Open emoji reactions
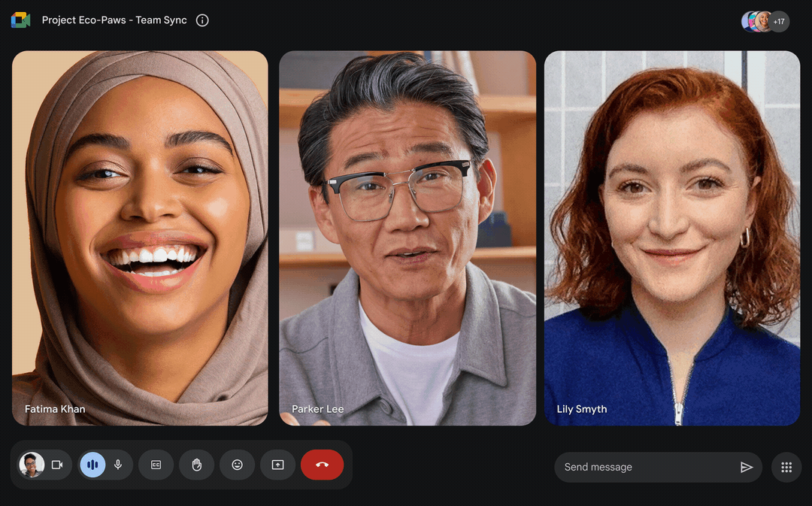Image resolution: width=812 pixels, height=506 pixels. coord(237,465)
